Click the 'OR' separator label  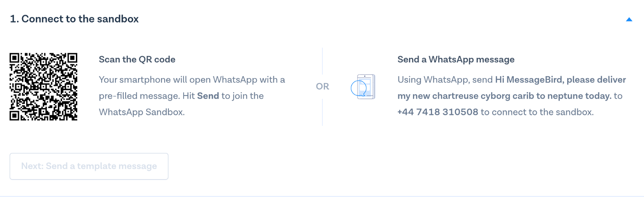tap(322, 86)
